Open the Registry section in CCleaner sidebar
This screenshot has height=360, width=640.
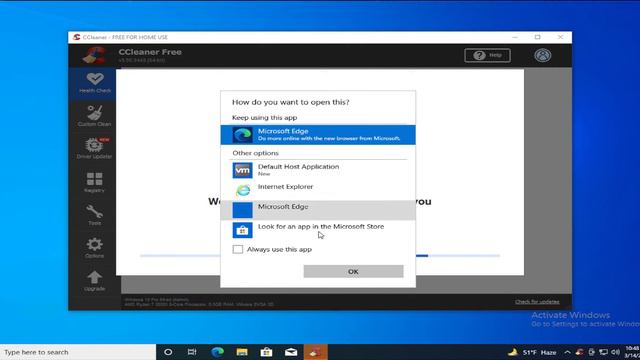tap(95, 182)
